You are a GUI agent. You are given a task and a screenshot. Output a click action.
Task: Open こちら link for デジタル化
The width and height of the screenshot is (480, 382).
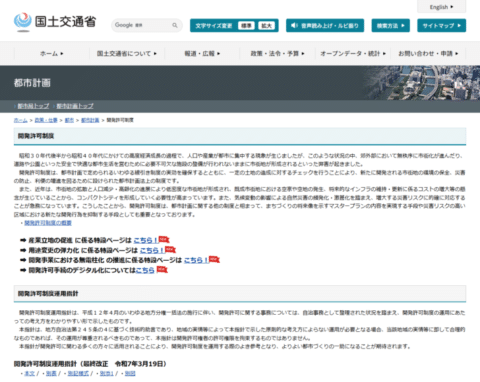[145, 270]
